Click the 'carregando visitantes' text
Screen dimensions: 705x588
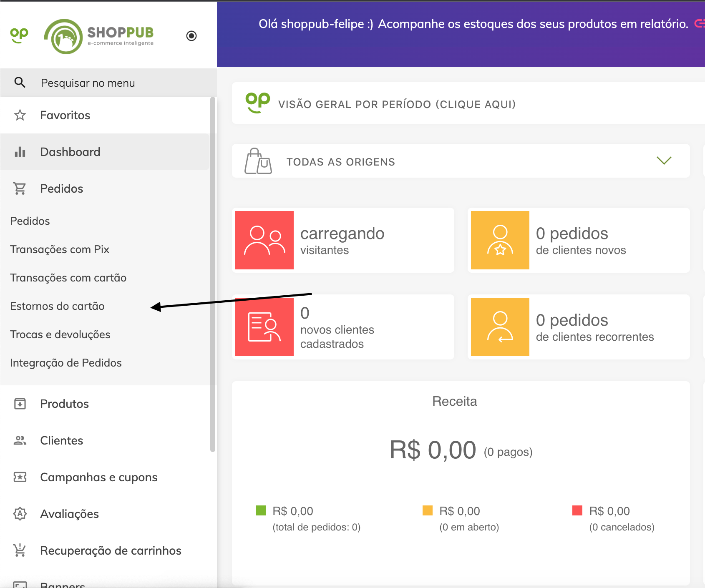[342, 241]
